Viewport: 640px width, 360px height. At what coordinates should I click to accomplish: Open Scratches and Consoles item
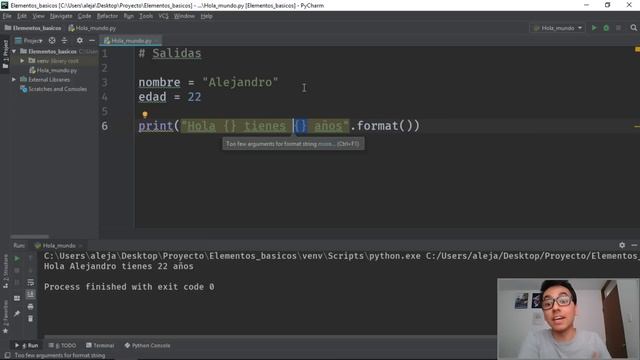pos(58,89)
